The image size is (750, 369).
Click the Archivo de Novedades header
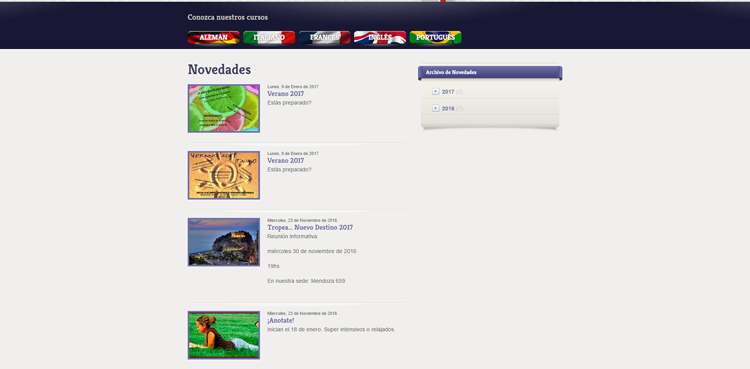[x=490, y=72]
